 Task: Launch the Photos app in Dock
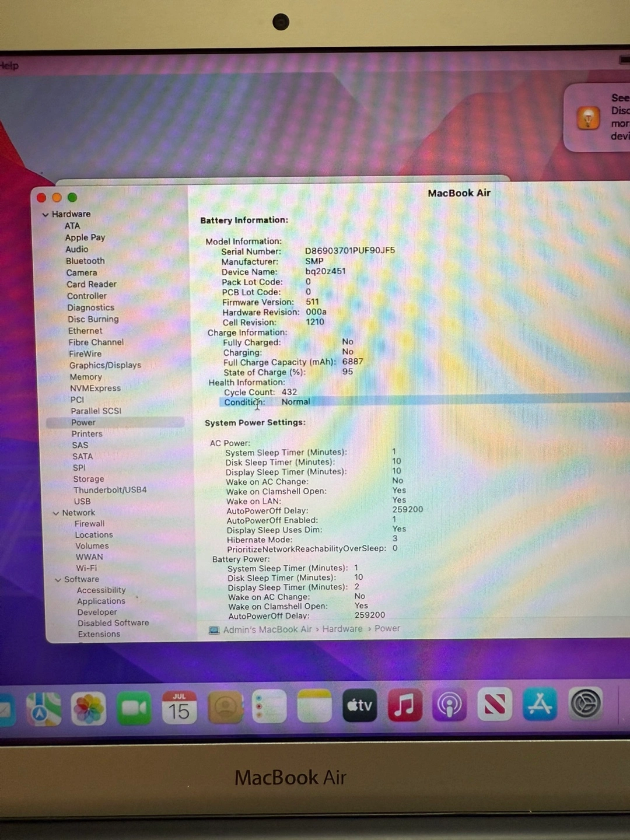coord(89,708)
